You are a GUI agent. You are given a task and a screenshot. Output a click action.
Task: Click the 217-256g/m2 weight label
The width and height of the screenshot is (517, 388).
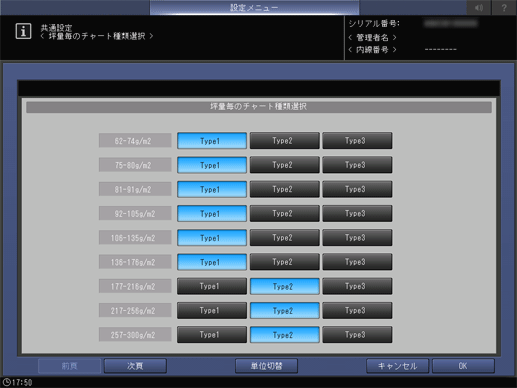[135, 311]
